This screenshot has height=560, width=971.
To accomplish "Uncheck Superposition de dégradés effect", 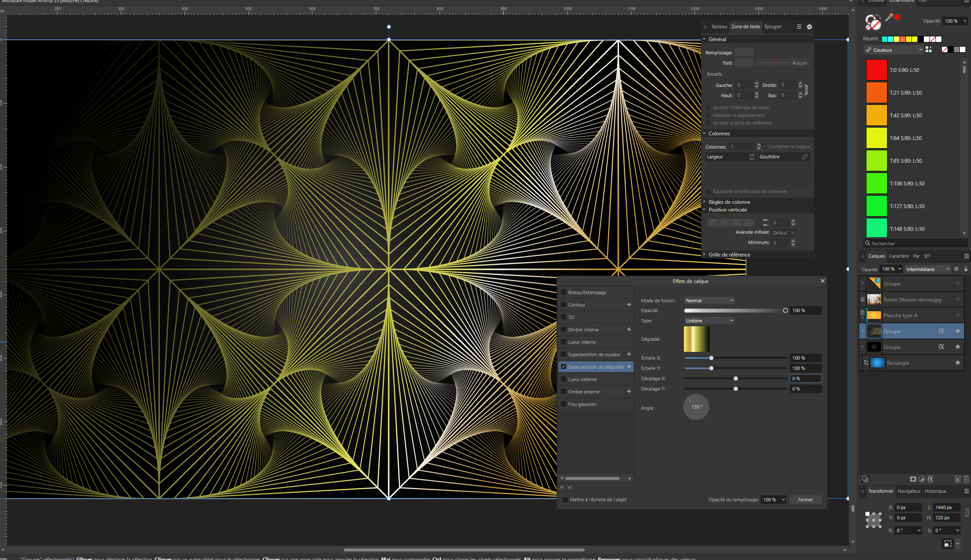I will tap(564, 367).
